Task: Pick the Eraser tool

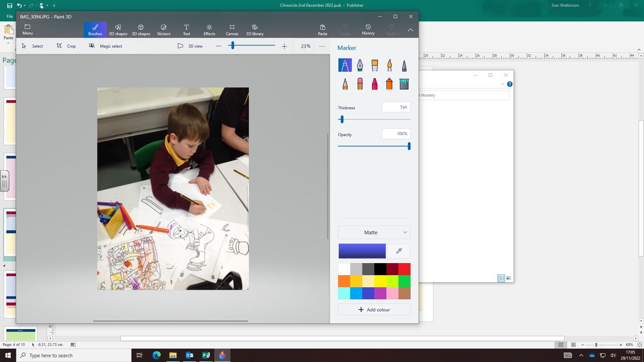Action: pos(360,84)
